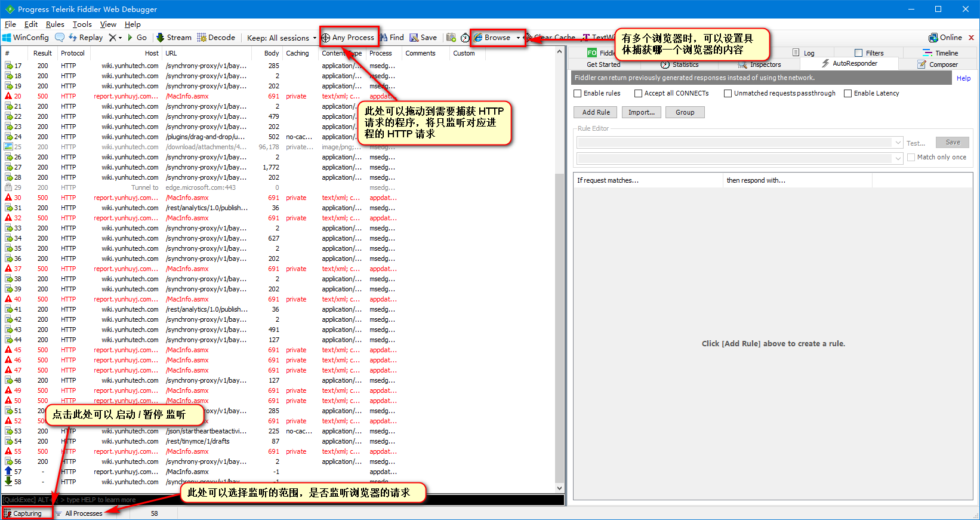Click the timer clock icon in toolbar
This screenshot has height=520, width=980.
pyautogui.click(x=465, y=38)
